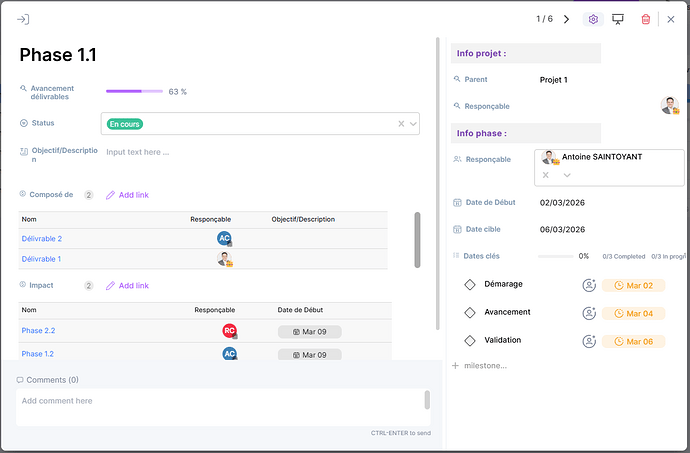This screenshot has height=453, width=690.
Task: Delete item with red trash icon
Action: [x=646, y=19]
